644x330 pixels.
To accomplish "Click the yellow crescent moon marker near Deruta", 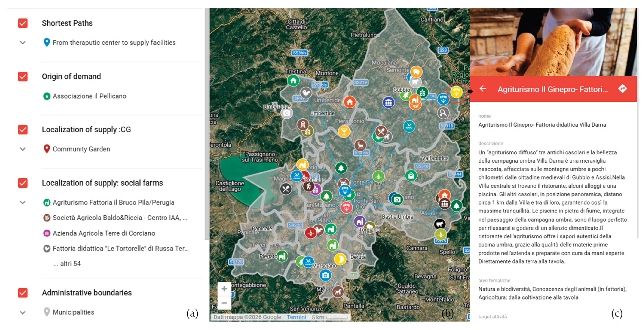I will coord(340,259).
